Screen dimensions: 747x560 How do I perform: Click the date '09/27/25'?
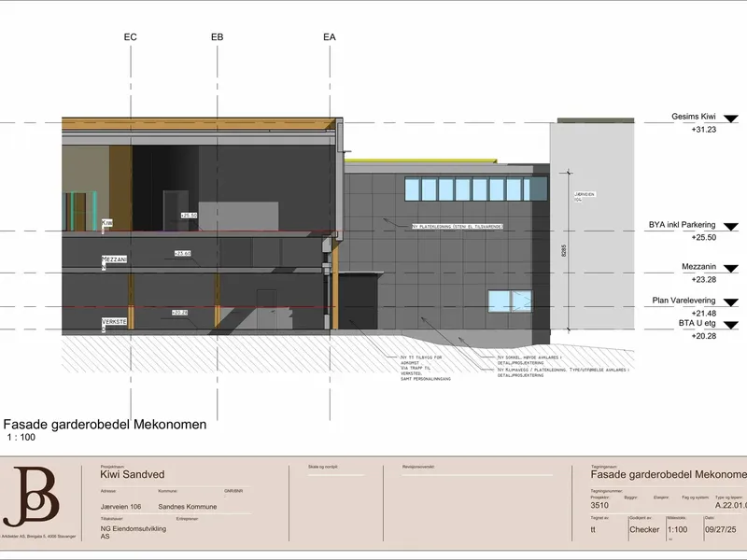coord(720,529)
